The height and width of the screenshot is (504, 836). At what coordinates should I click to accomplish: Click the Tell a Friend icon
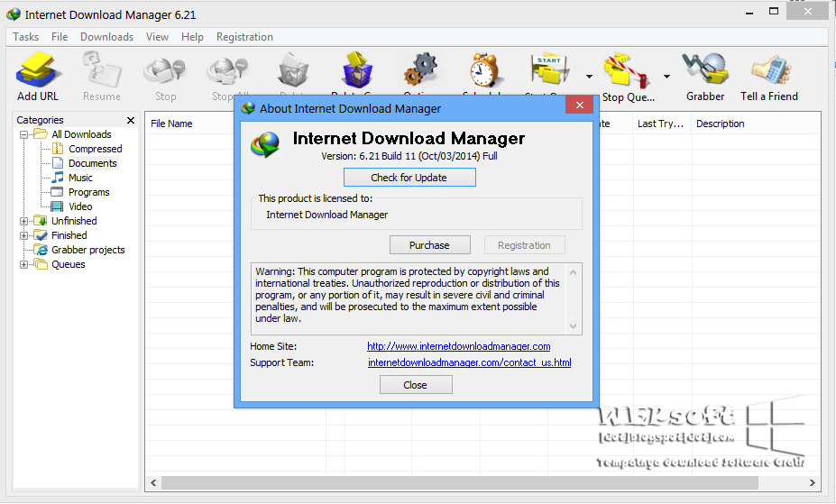769,70
